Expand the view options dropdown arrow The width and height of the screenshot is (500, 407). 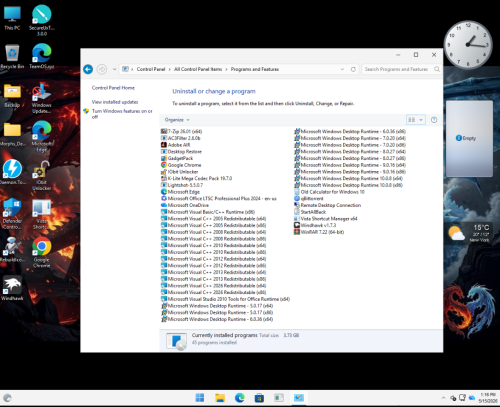click(x=421, y=120)
